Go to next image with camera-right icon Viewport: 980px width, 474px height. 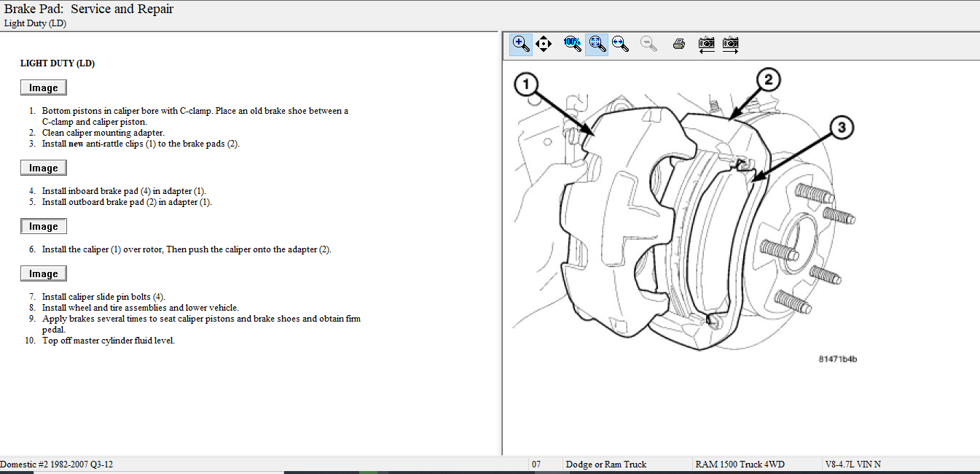(730, 44)
